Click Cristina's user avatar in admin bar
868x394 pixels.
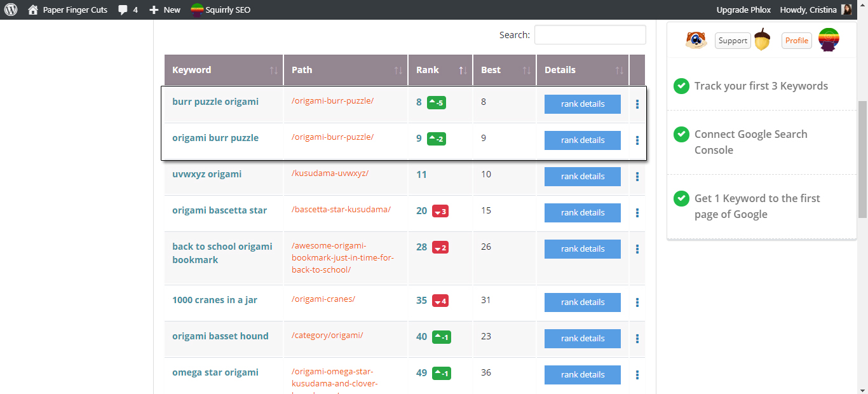846,10
